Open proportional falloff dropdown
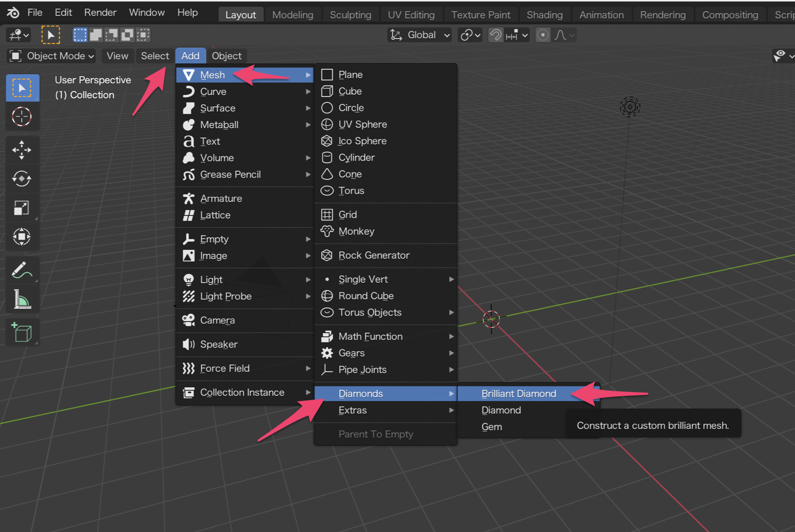The image size is (795, 532). (x=564, y=35)
